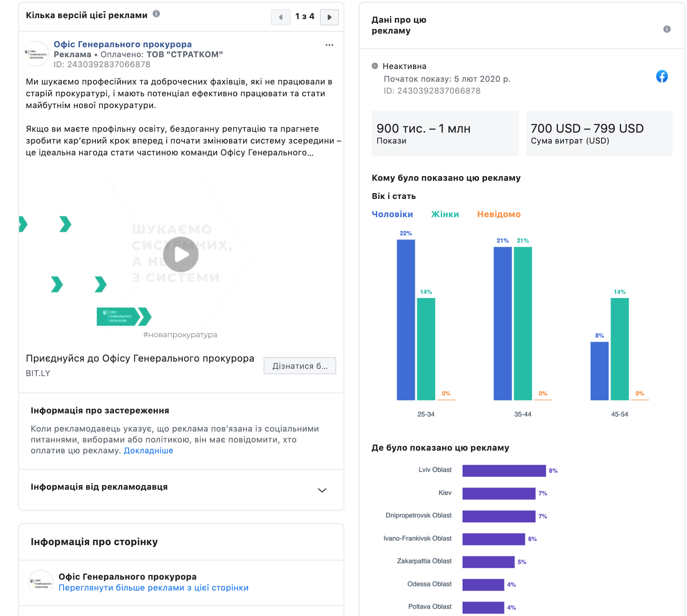The width and height of the screenshot is (687, 616).
Task: Open the Докладніше disclaimer link
Action: [149, 451]
